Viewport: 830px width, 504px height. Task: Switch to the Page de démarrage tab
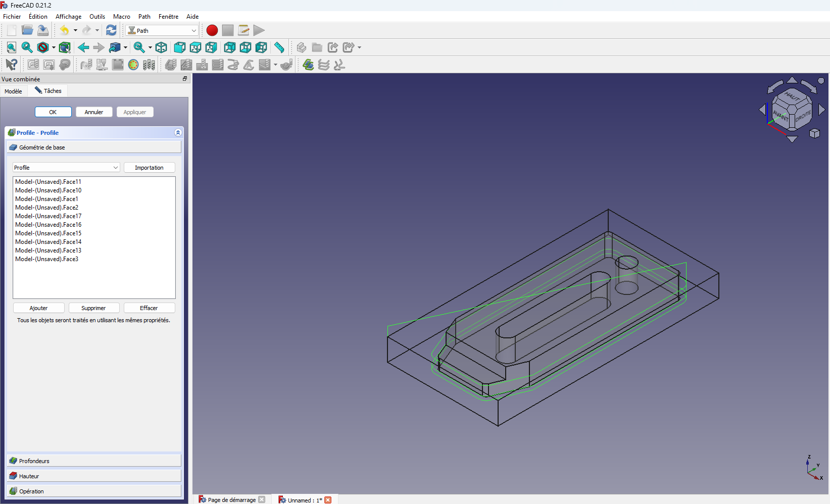click(232, 499)
